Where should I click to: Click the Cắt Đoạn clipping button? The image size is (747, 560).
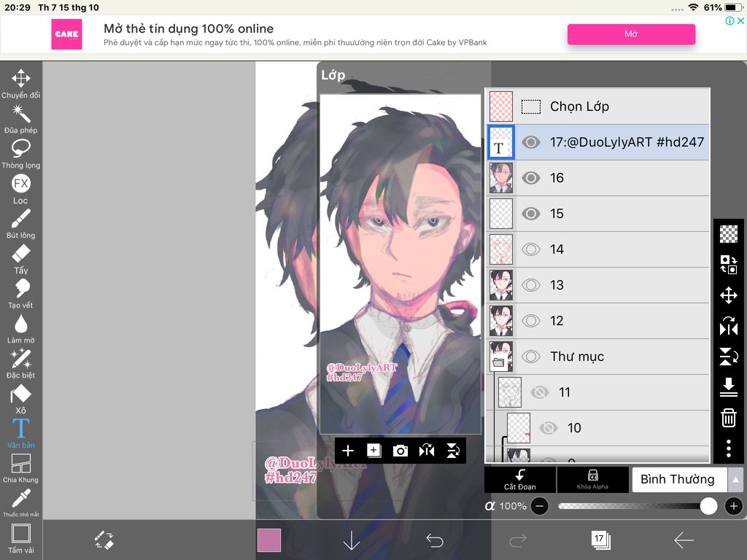tap(519, 480)
